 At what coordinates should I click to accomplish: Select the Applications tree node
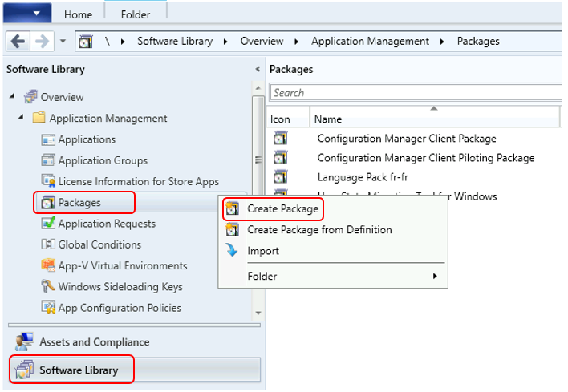87,139
